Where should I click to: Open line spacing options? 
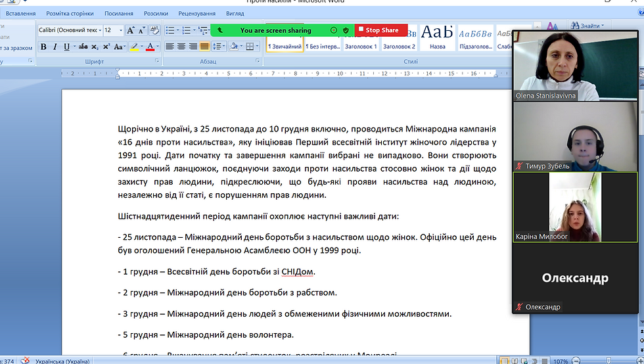tap(218, 47)
